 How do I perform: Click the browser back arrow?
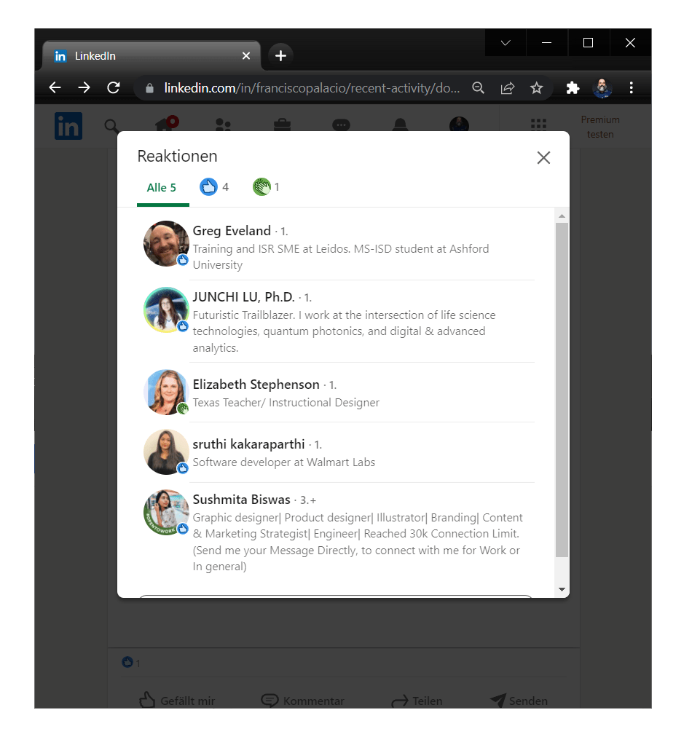tap(55, 88)
